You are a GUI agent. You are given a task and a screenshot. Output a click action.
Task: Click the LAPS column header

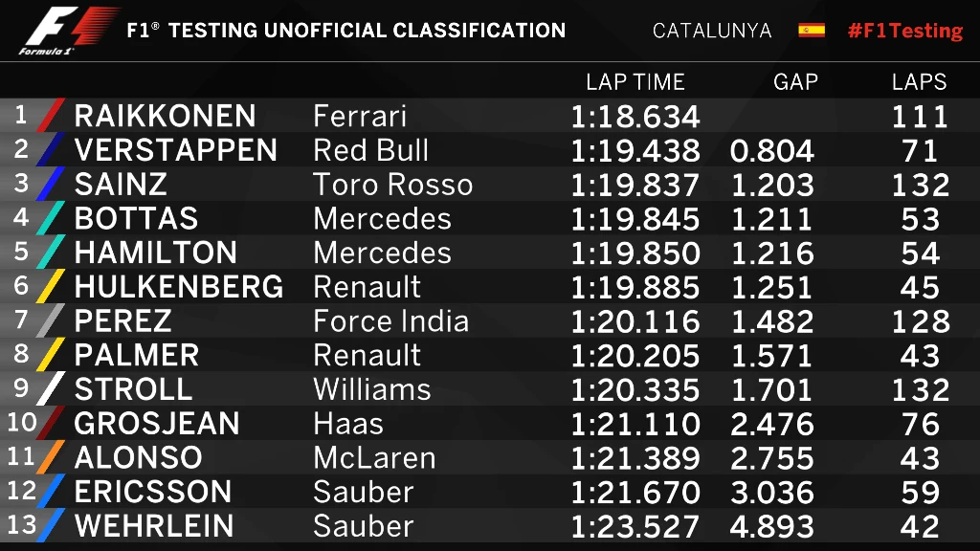[919, 82]
